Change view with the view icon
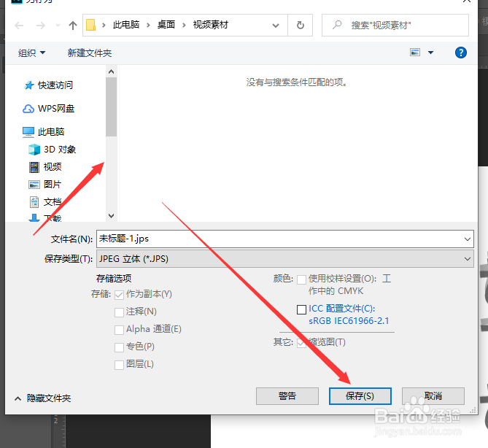Viewport: 488px width, 448px height. click(415, 53)
